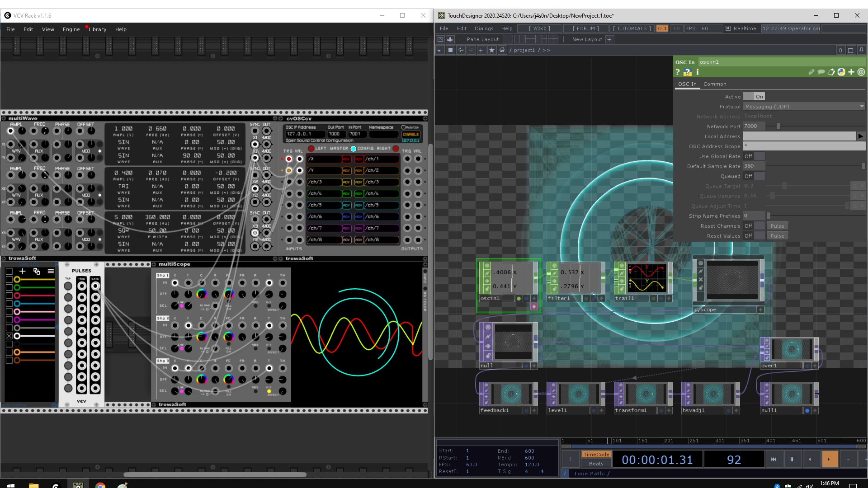Pause the timeline playback
The width and height of the screenshot is (868, 488).
click(792, 459)
